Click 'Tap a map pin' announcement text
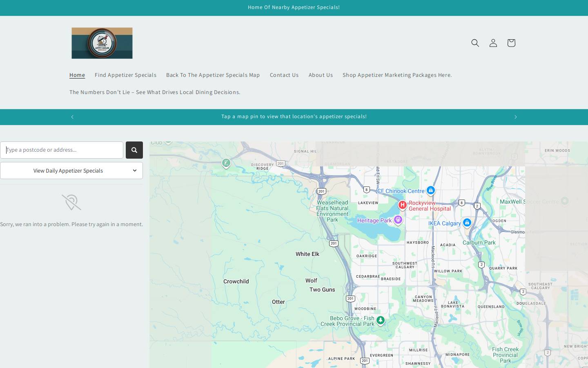This screenshot has width=588, height=368. tap(294, 117)
